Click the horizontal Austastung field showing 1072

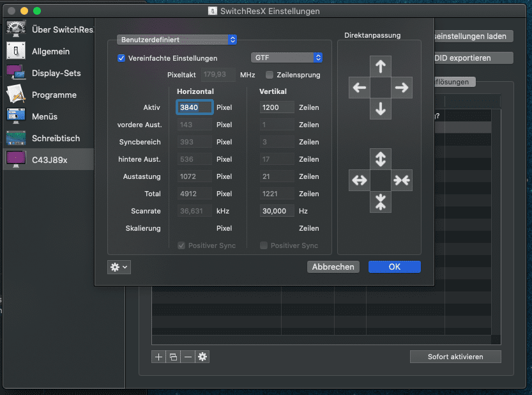(x=194, y=176)
